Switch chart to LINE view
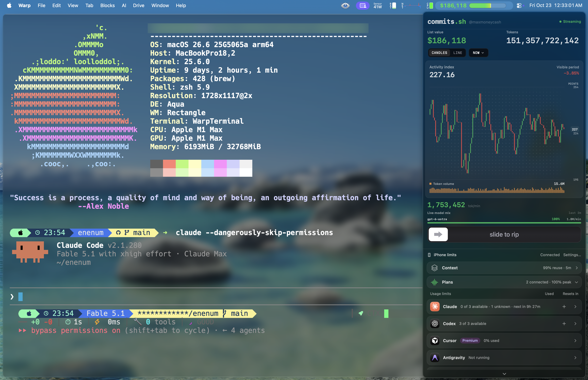 (x=458, y=53)
